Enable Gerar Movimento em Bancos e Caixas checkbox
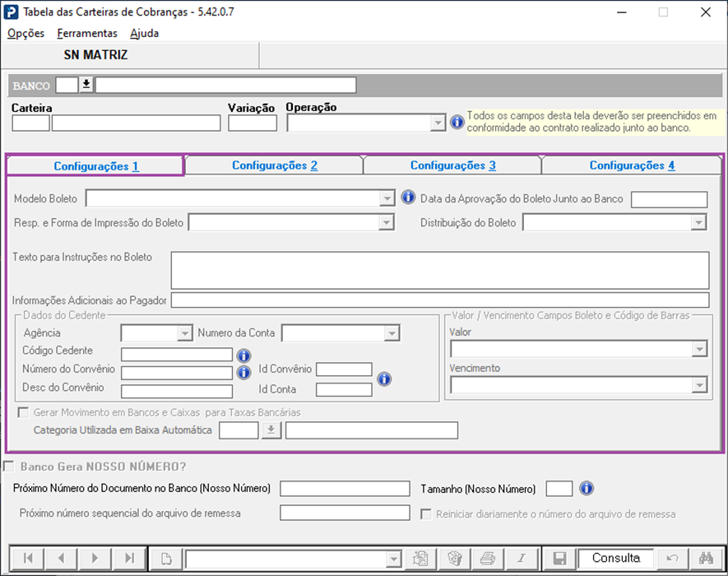This screenshot has height=576, width=728. [23, 412]
